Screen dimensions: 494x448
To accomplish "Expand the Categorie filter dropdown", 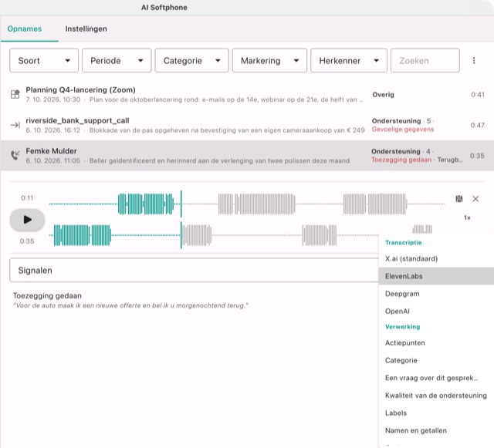I will (x=191, y=60).
